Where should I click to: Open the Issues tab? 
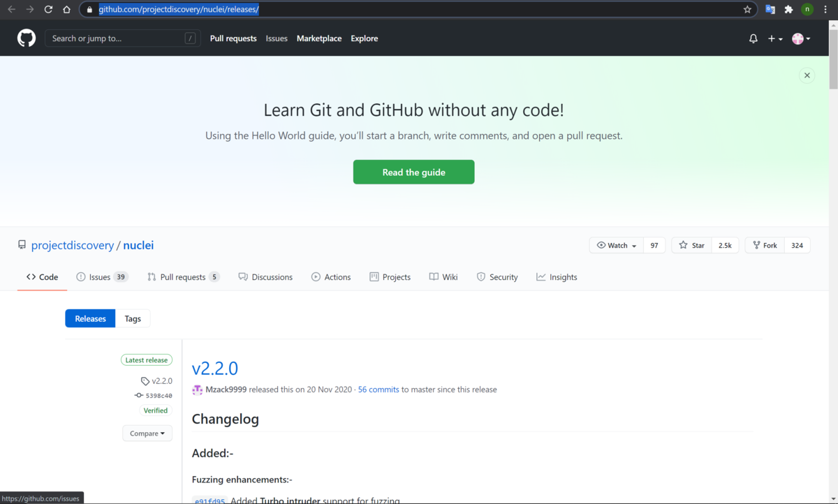point(102,277)
